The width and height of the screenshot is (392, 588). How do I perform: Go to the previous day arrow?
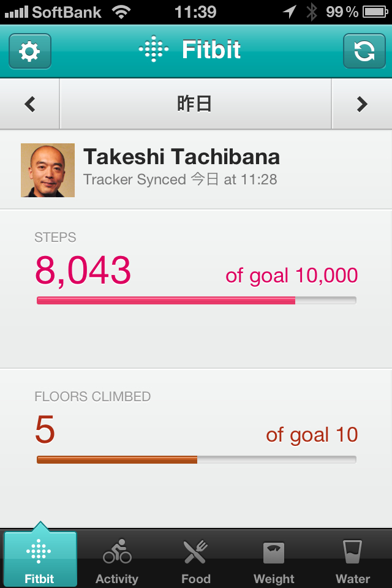29,104
